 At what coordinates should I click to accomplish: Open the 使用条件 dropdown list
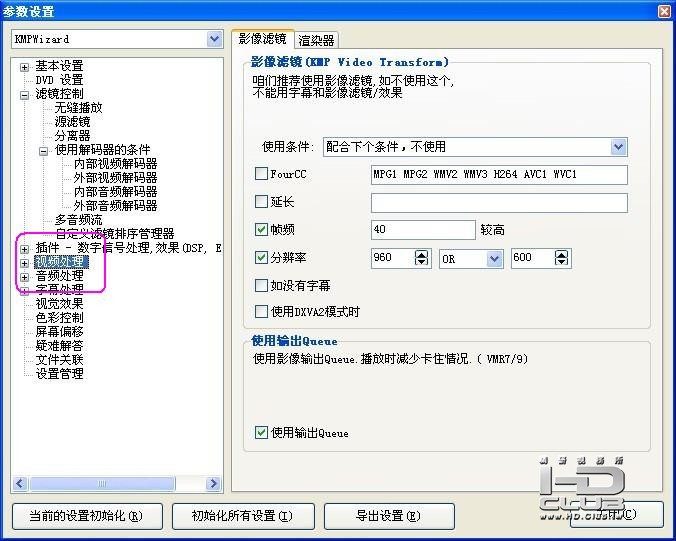(x=618, y=147)
